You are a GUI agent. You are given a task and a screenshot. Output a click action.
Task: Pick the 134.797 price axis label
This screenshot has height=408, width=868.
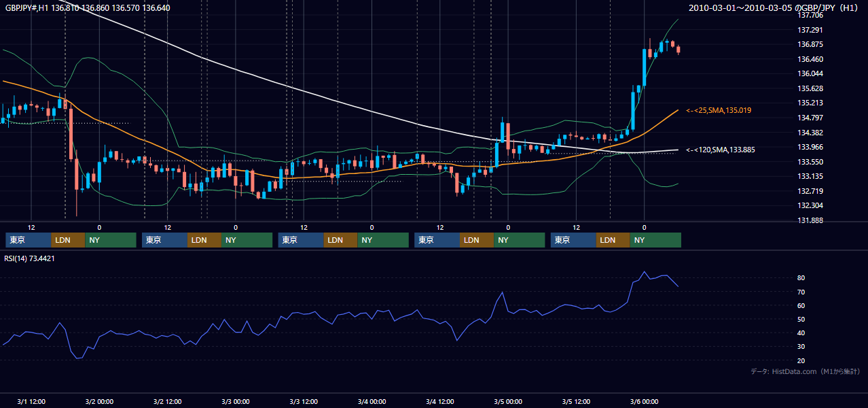tap(810, 118)
